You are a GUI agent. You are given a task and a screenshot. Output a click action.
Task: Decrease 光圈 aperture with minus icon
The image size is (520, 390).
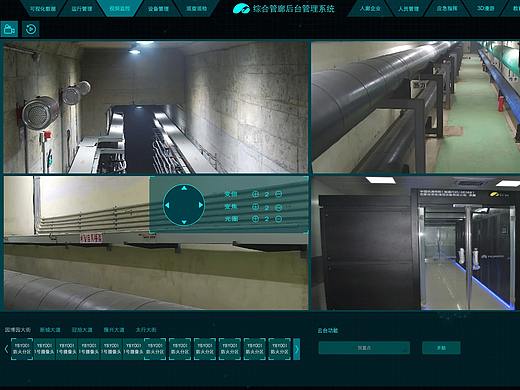click(279, 219)
